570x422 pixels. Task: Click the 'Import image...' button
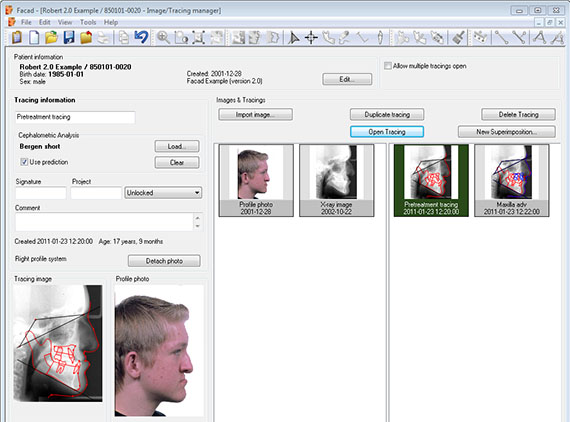(256, 114)
